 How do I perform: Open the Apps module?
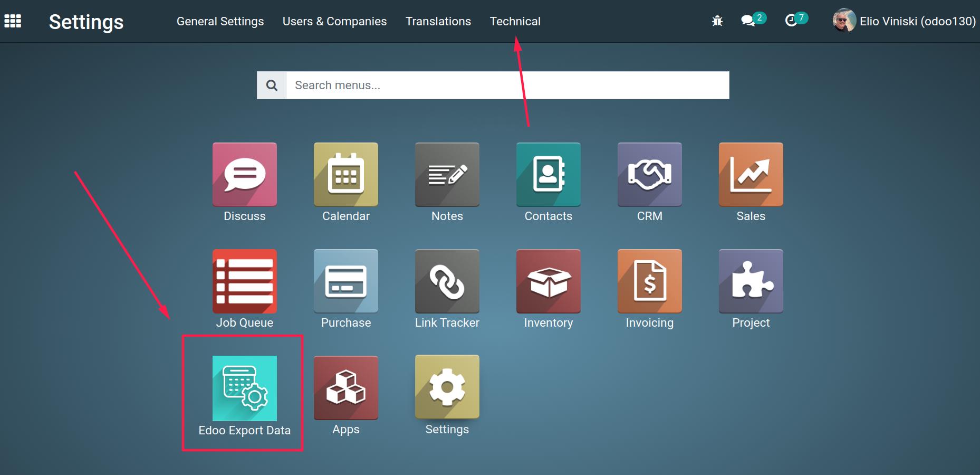[x=346, y=388]
